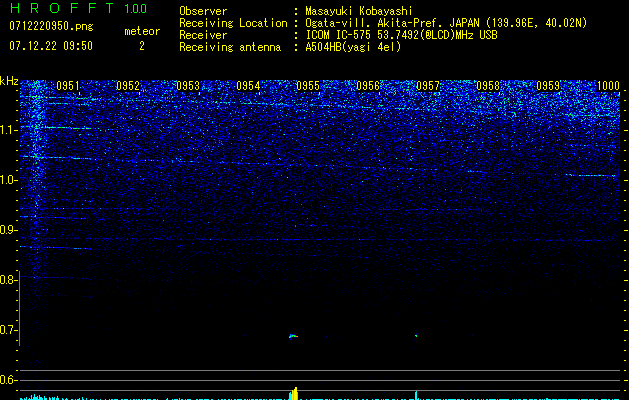
Task: Click the Receiver ICOM IC-575 text
Action: click(x=401, y=35)
